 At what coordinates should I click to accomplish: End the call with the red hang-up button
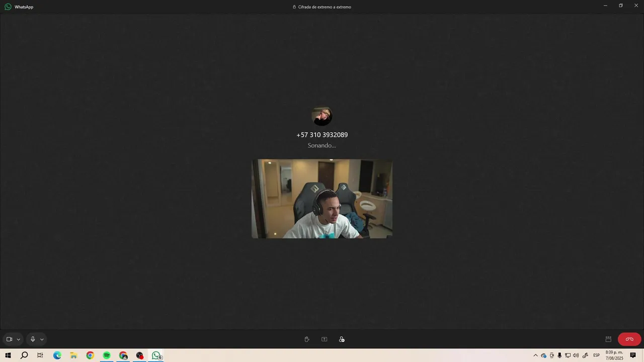[629, 339]
